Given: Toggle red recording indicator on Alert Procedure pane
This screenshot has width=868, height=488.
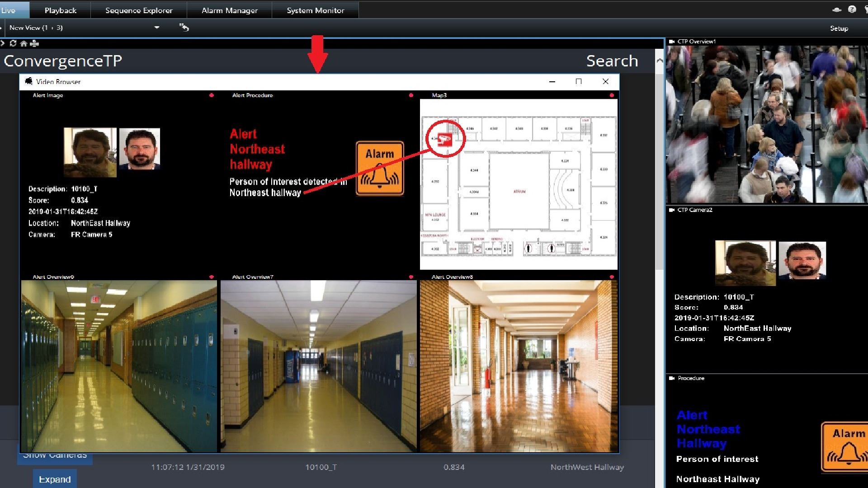Looking at the screenshot, I should 411,95.
